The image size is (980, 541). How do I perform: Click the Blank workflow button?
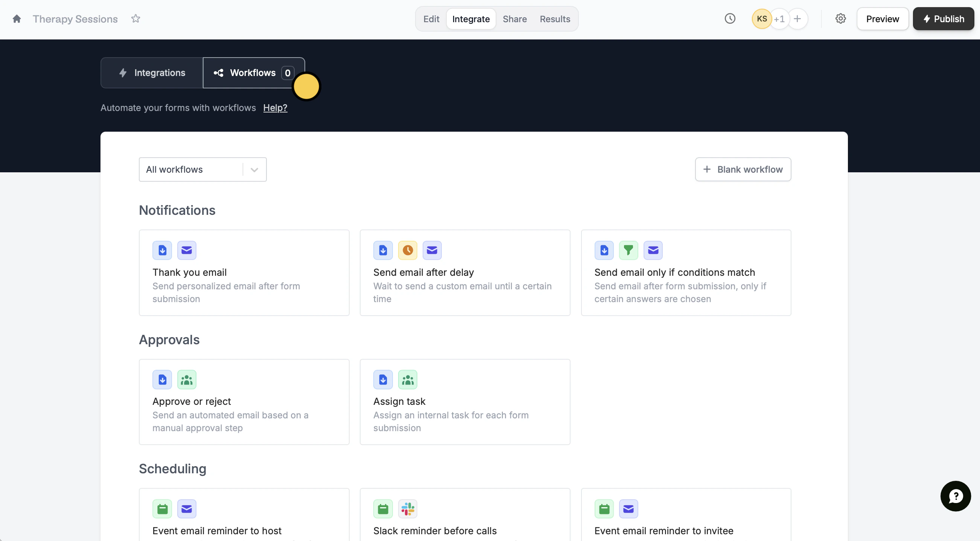[x=743, y=170]
